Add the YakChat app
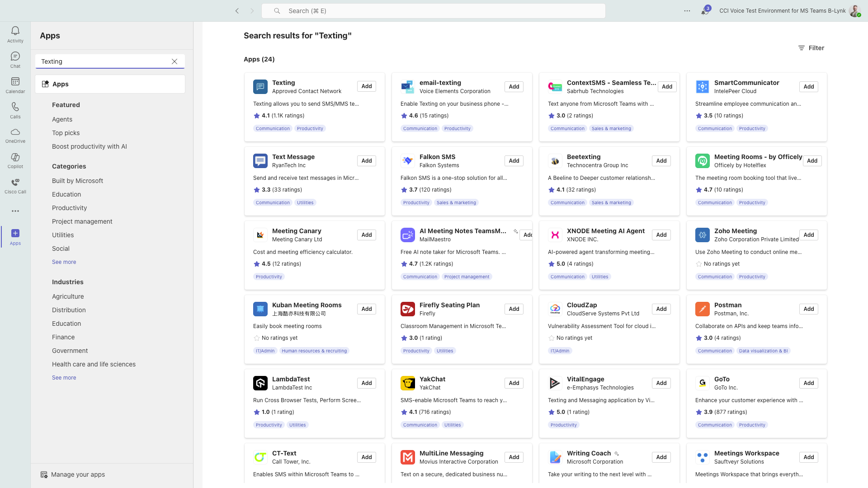This screenshot has height=488, width=868. tap(514, 383)
